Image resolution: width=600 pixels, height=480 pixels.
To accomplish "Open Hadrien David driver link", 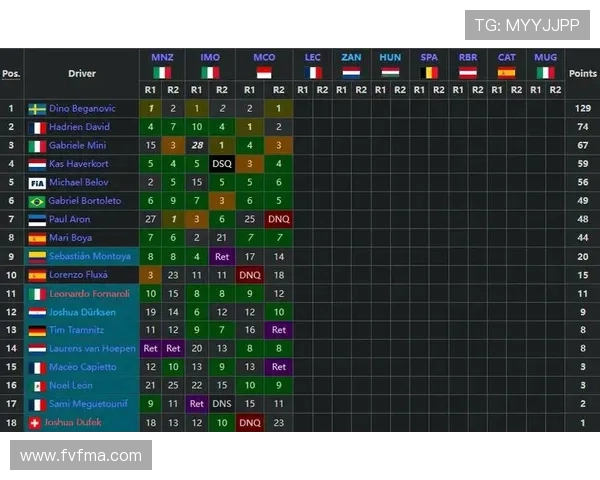I will tap(79, 127).
